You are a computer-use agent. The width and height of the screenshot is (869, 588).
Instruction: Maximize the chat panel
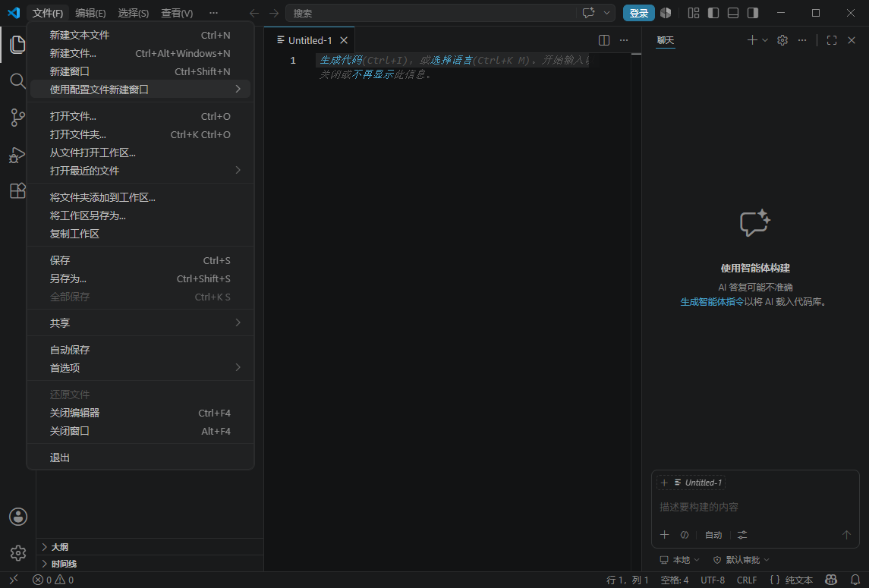(832, 40)
